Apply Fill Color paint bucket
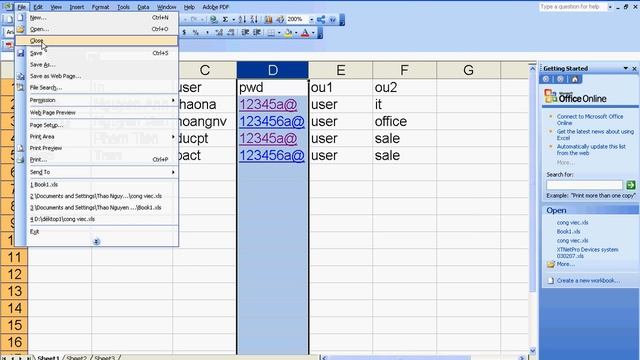Image resolution: width=640 pixels, height=360 pixels. (288, 33)
